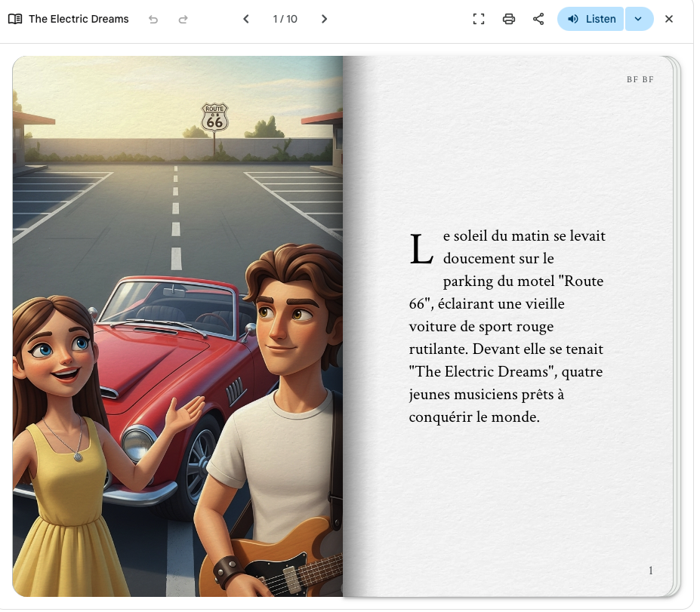The height and width of the screenshot is (612, 700).
Task: Click the page number 1 at bottom
Action: [651, 570]
